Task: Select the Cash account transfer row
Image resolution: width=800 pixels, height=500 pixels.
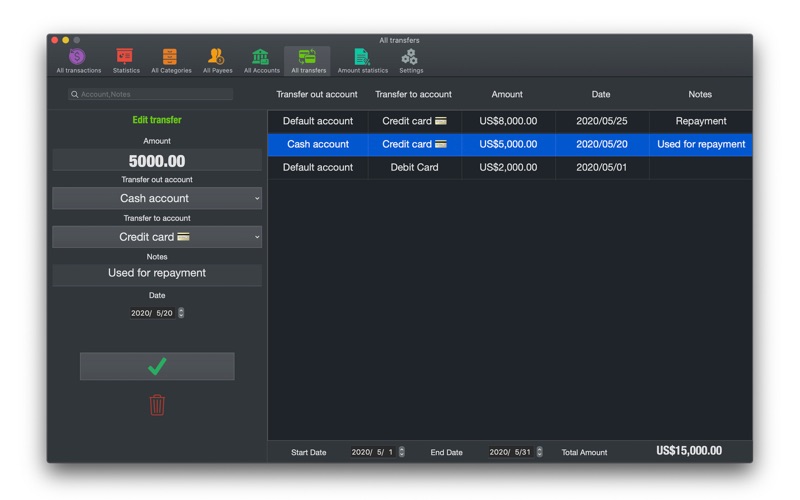Action: 510,144
